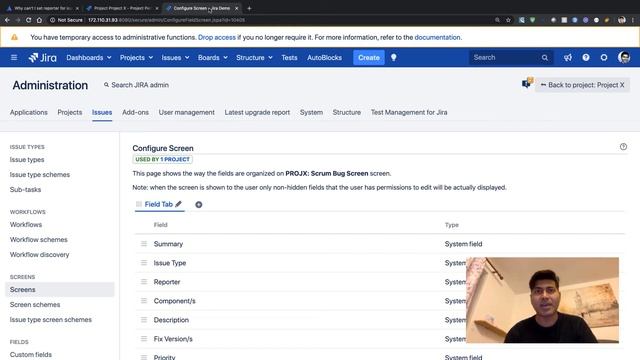This screenshot has width=640, height=360.
Task: Open the Jira hamburger sidebar menu
Action: click(x=14, y=58)
